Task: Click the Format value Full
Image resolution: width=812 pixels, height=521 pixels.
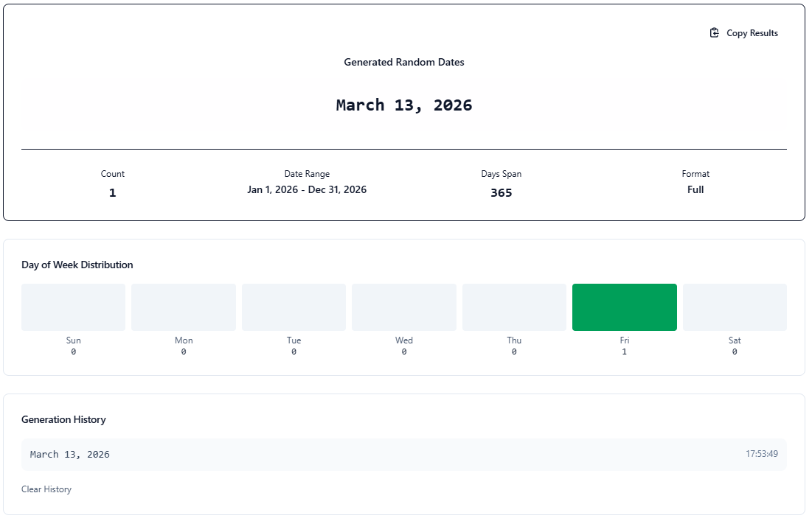Action: [x=695, y=189]
